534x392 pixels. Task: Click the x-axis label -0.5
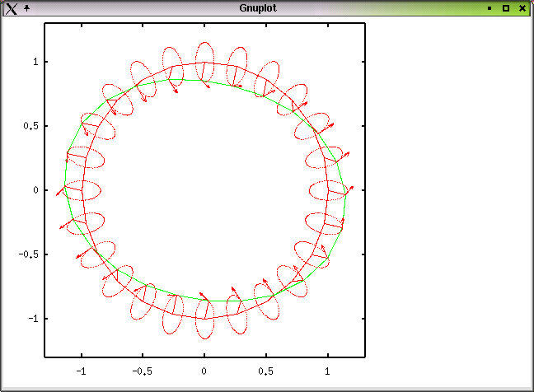point(142,371)
